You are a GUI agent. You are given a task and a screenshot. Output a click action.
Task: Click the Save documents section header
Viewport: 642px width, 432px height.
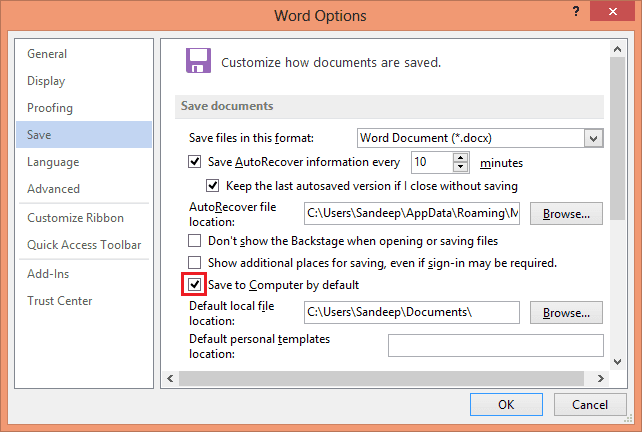click(x=389, y=106)
